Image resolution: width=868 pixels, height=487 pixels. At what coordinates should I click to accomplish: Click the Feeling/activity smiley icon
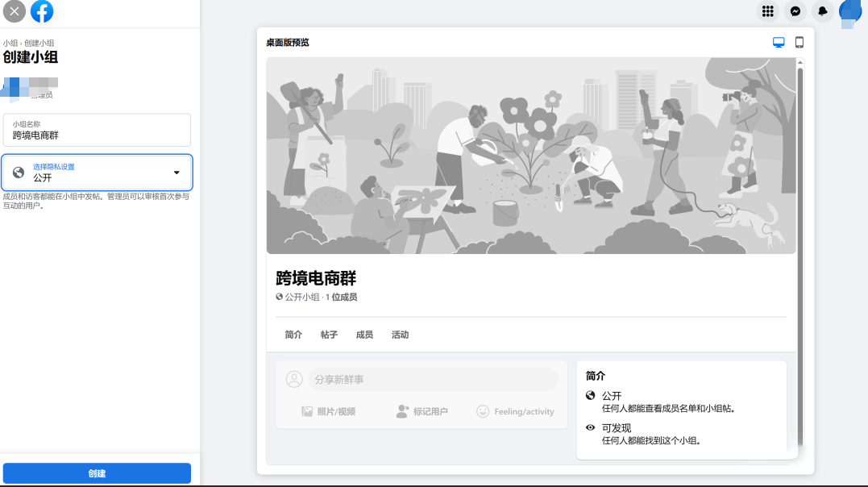[x=483, y=411]
